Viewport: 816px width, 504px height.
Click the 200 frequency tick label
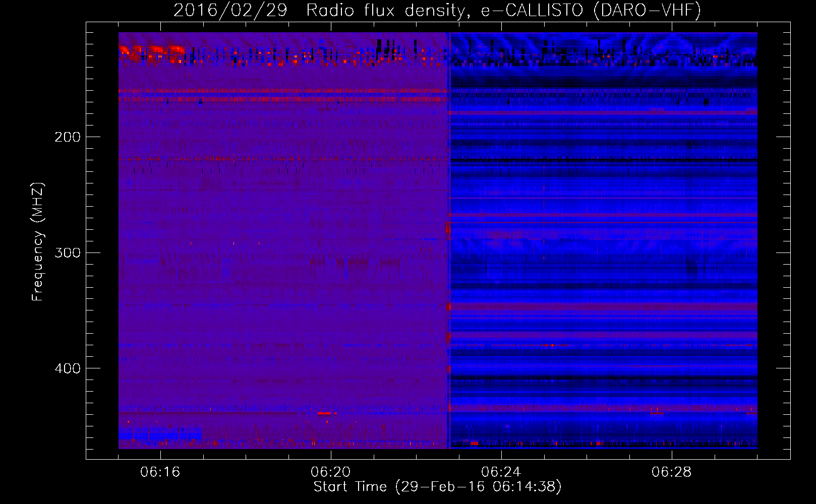68,137
